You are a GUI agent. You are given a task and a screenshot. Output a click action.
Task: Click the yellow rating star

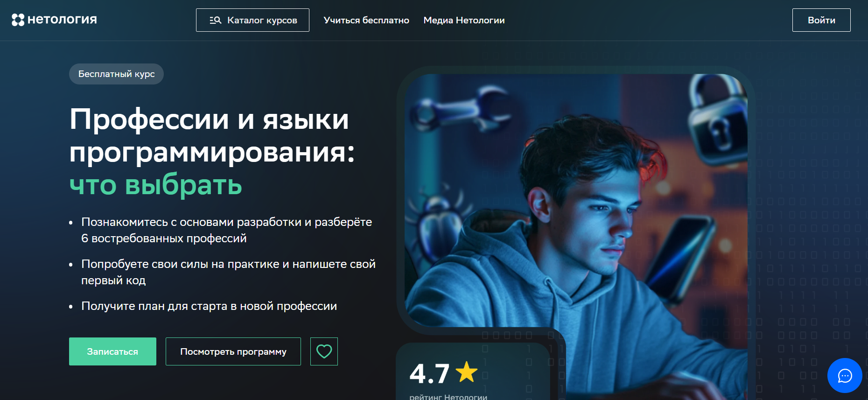(466, 372)
